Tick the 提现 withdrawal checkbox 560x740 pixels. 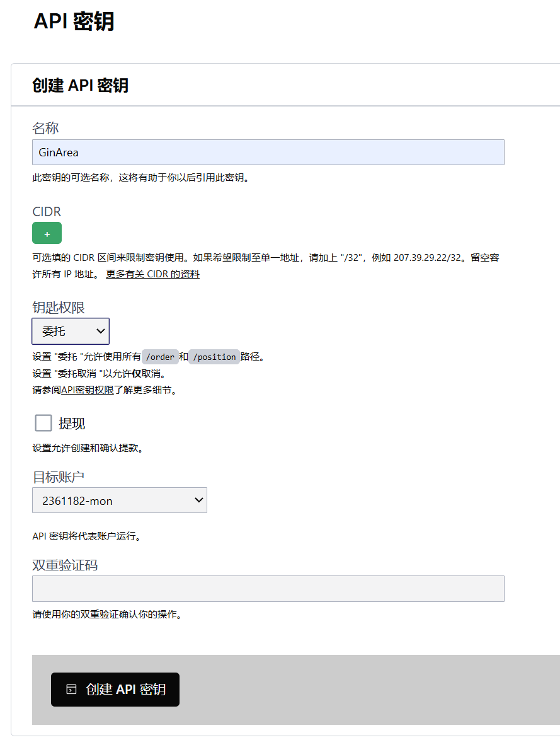click(x=43, y=423)
